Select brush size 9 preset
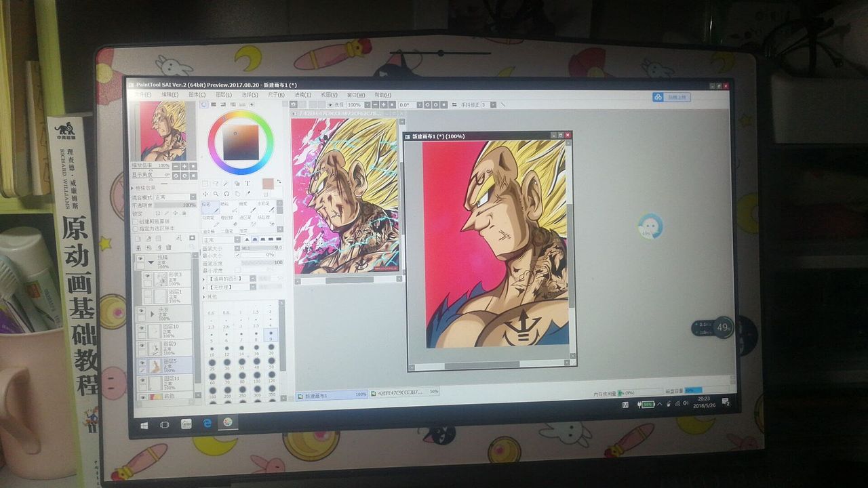 [x=271, y=335]
